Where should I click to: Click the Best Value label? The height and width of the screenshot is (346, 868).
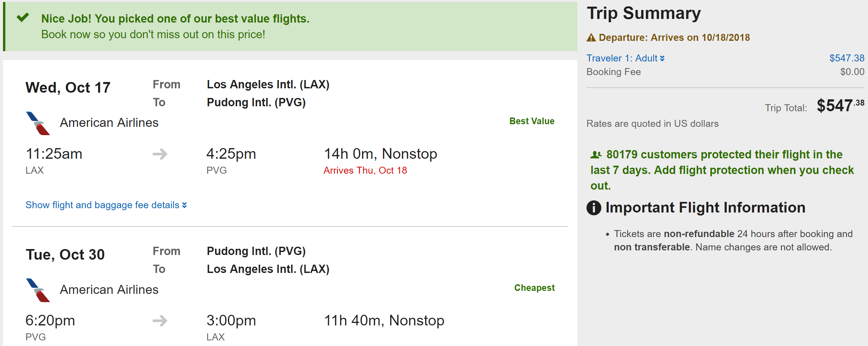coord(531,121)
